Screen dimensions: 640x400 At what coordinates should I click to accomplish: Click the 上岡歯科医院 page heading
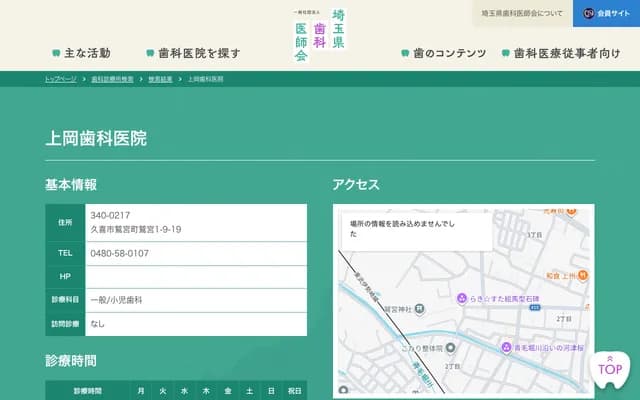(x=96, y=138)
